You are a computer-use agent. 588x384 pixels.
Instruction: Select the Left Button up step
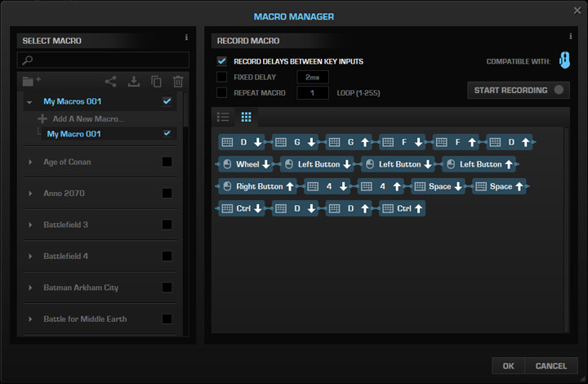[x=479, y=164]
